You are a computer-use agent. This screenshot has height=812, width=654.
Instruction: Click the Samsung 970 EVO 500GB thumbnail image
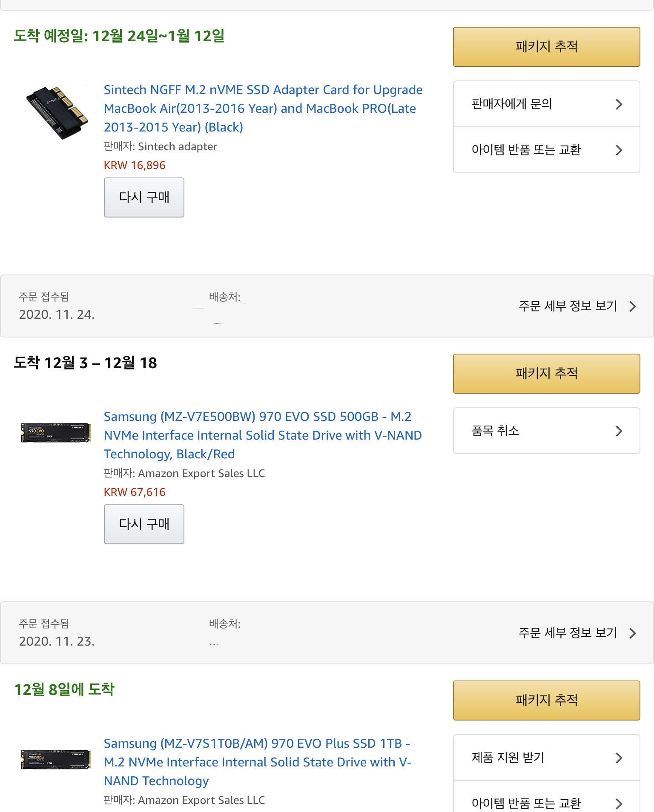click(x=56, y=432)
